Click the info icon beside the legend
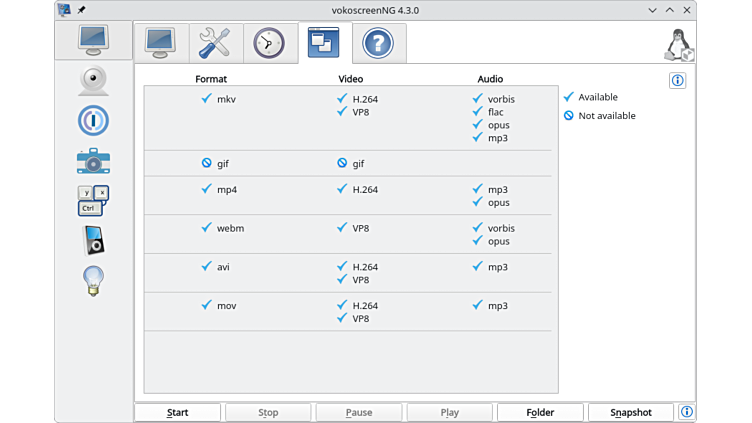 click(x=677, y=81)
